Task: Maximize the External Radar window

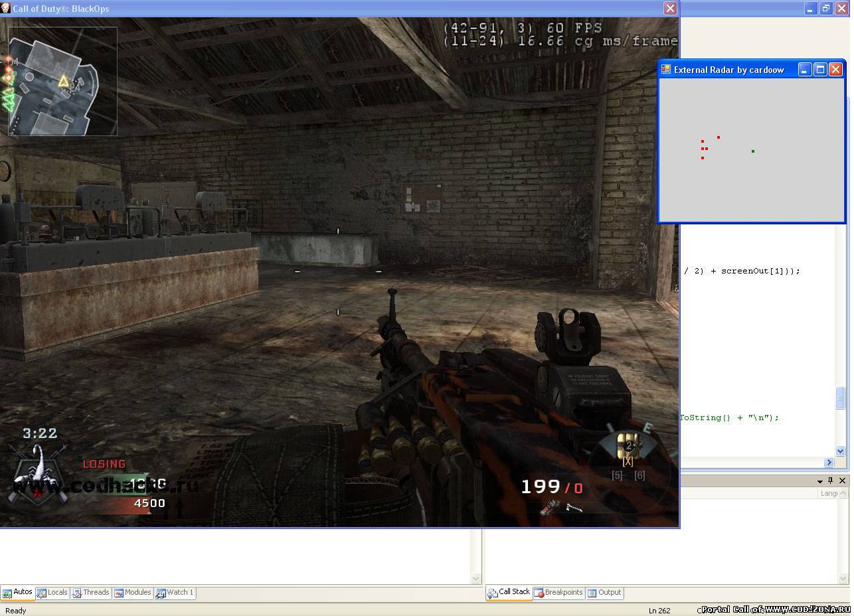Action: tap(820, 69)
